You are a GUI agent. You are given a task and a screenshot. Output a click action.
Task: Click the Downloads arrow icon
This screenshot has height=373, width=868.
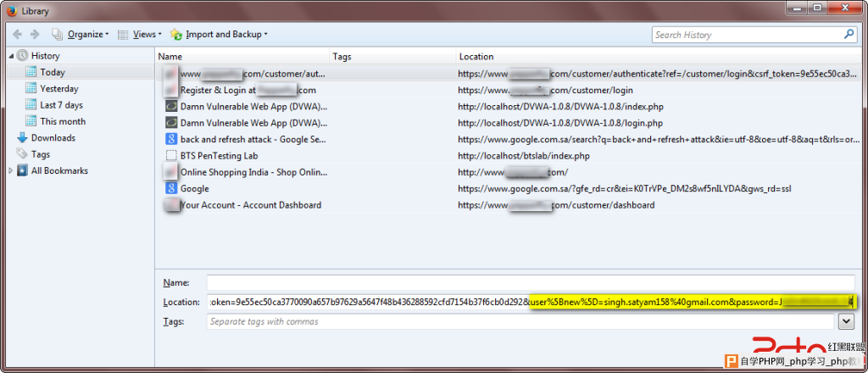pyautogui.click(x=22, y=138)
